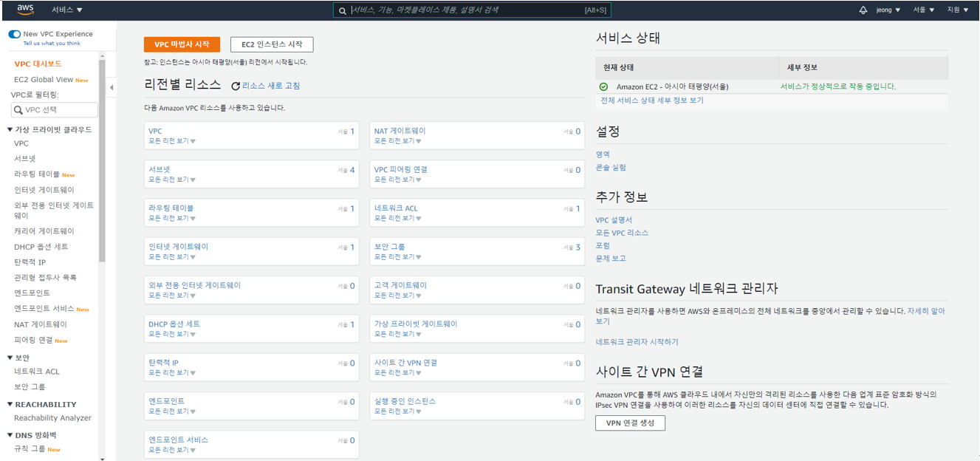Collapse the DNS 방화벽 sidebar section
The width and height of the screenshot is (980, 461).
10,435
